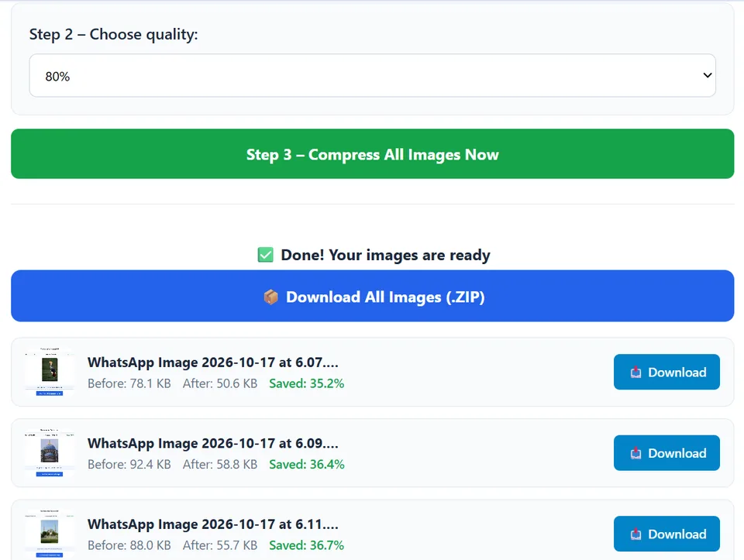Click download icon in the 6.11 image row
744x560 pixels.
635,534
